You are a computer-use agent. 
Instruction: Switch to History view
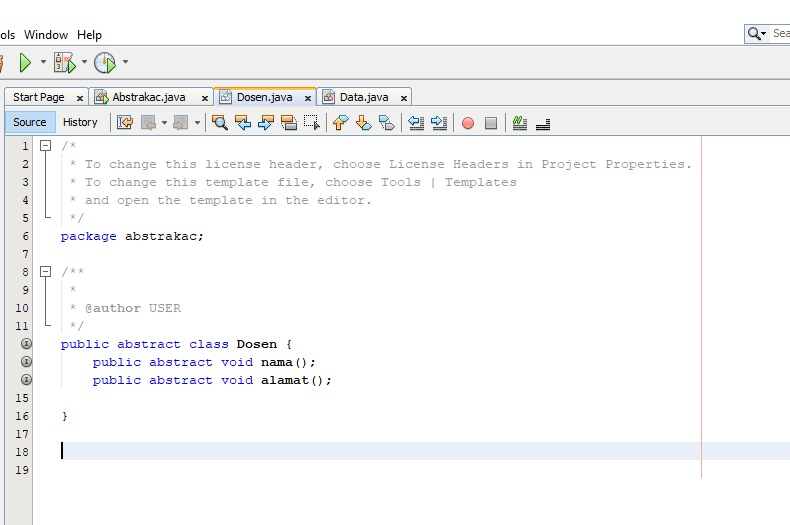pyautogui.click(x=80, y=122)
